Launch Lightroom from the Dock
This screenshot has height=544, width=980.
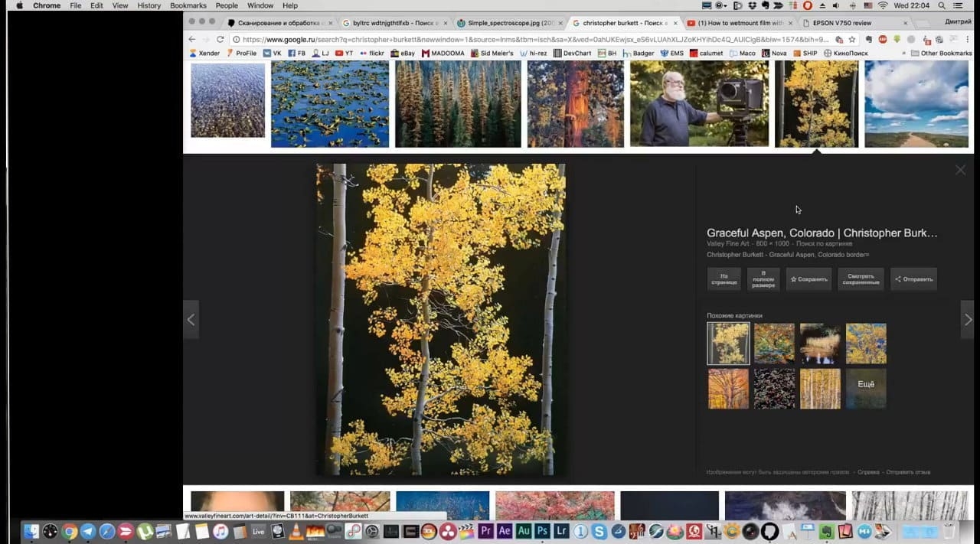(x=562, y=530)
